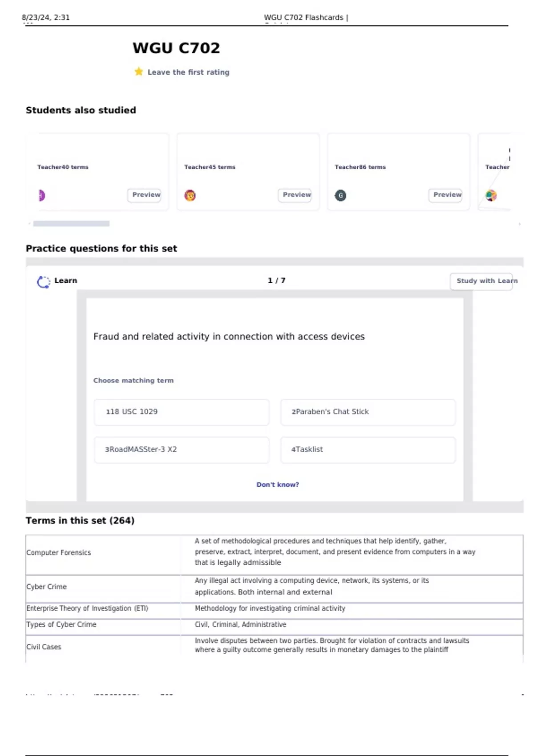This screenshot has width=534, height=756.
Task: Preview the Teacher 40 terms set
Action: click(145, 195)
